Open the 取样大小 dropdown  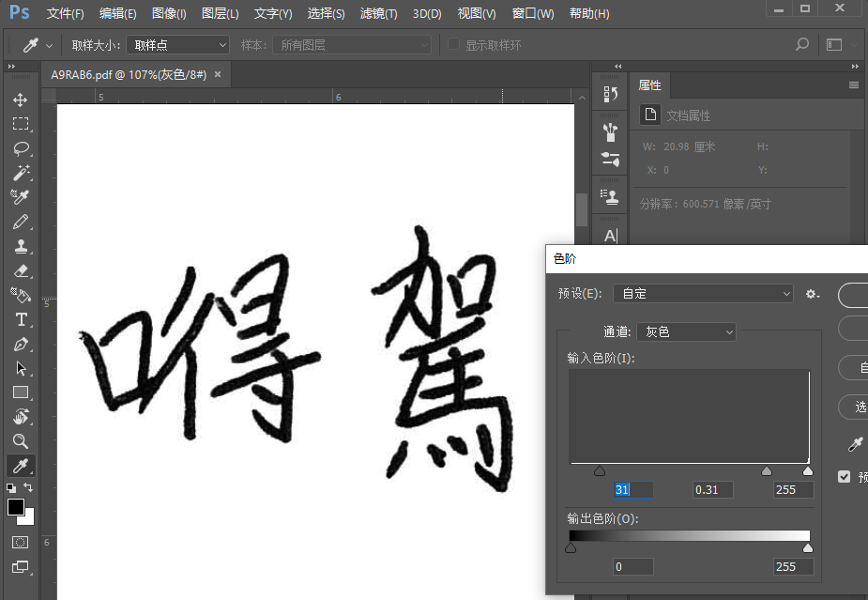177,45
